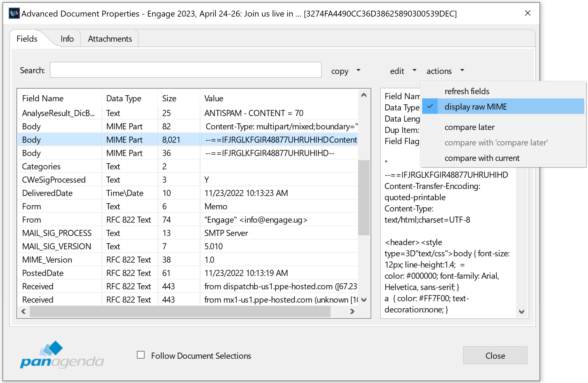Switch to the Attachments tab
The image size is (588, 383).
tap(110, 39)
